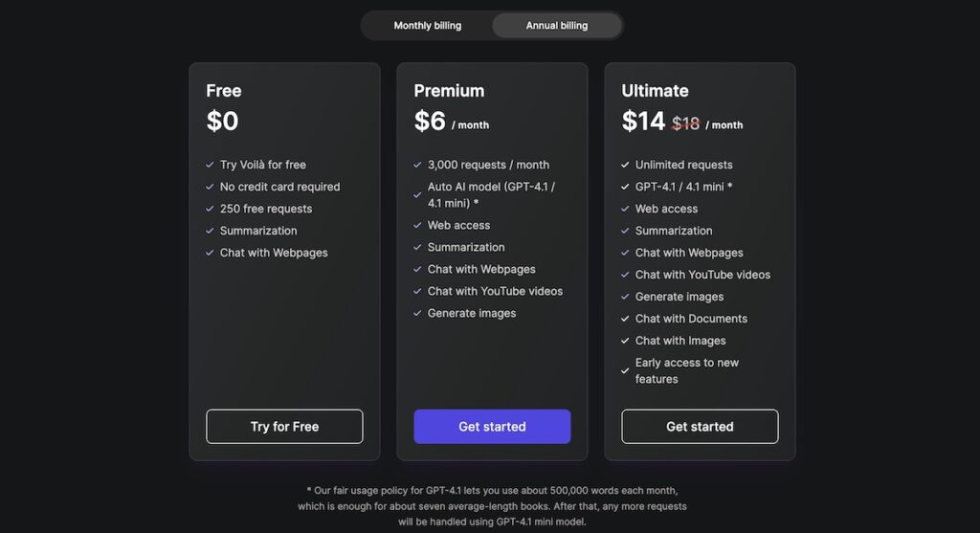
Task: Click Get started under Ultimate plan
Action: coord(700,427)
